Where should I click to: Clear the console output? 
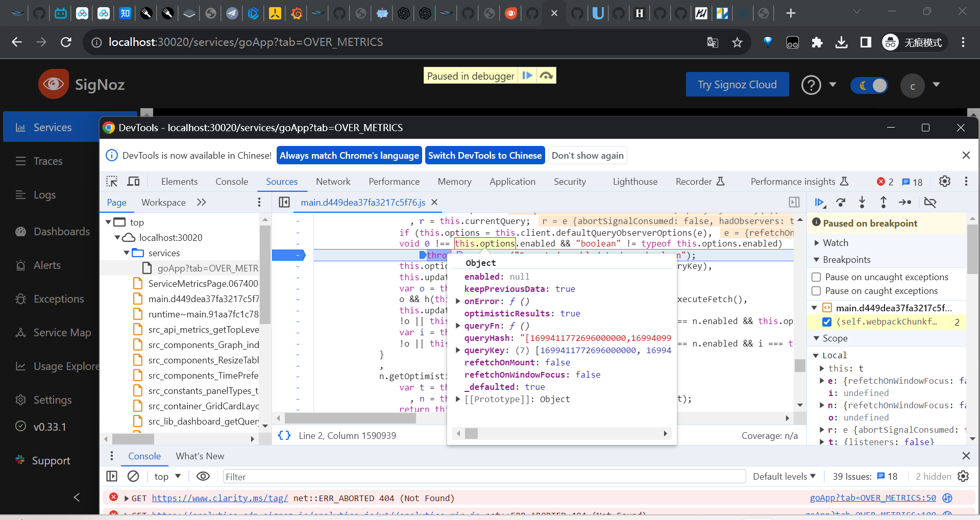click(x=133, y=476)
